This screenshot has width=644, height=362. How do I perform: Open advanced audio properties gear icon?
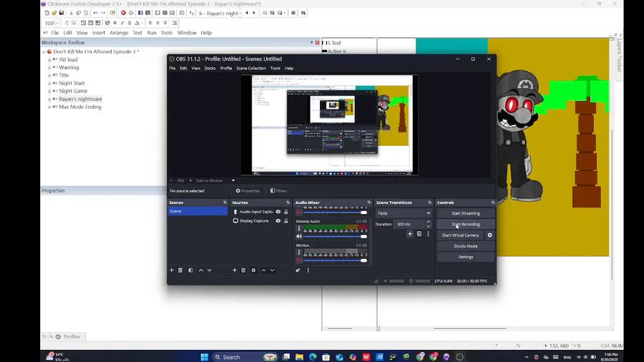(x=298, y=270)
